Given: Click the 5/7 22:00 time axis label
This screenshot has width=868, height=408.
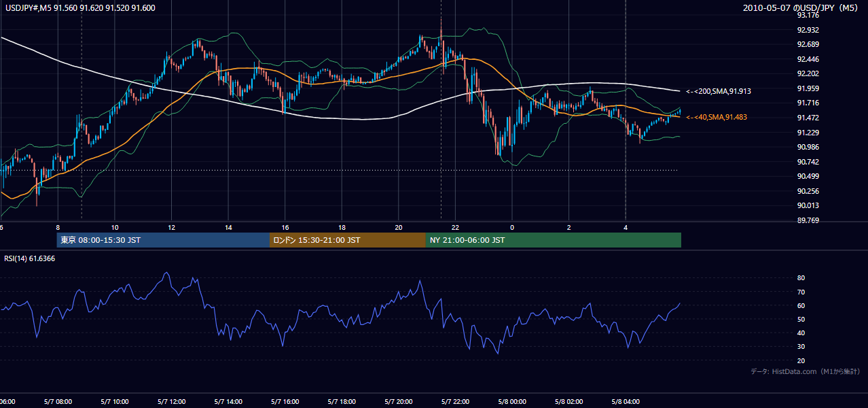Looking at the screenshot, I should pyautogui.click(x=455, y=401).
